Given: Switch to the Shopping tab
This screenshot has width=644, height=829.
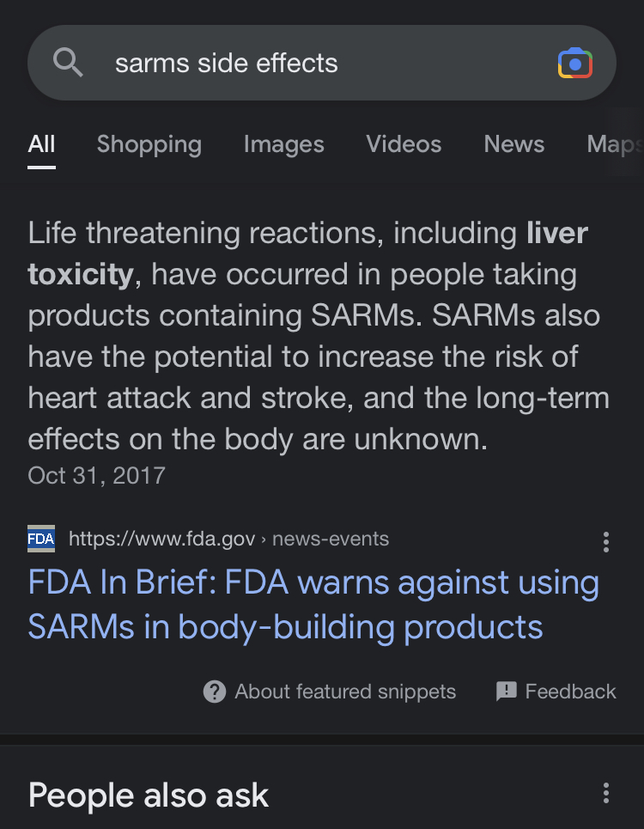Looking at the screenshot, I should click(149, 144).
